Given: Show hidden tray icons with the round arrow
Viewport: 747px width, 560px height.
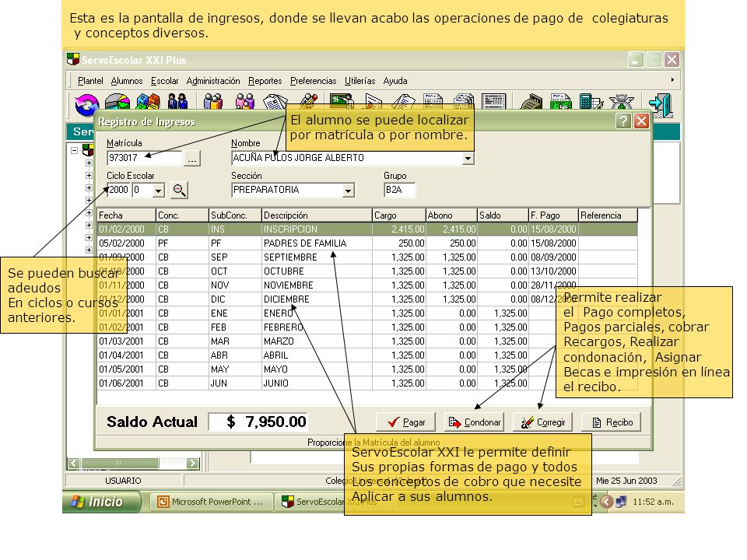Looking at the screenshot, I should coord(606,502).
